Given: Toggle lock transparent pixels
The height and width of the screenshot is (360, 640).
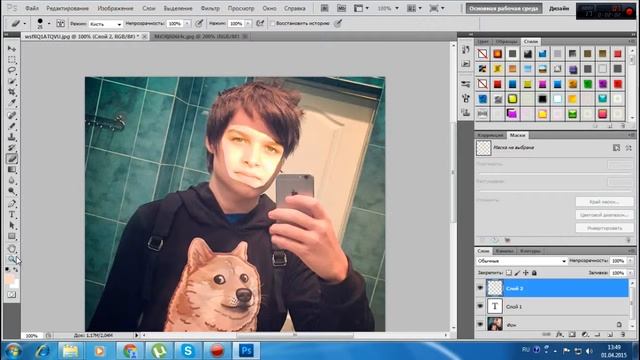Looking at the screenshot, I should (509, 273).
